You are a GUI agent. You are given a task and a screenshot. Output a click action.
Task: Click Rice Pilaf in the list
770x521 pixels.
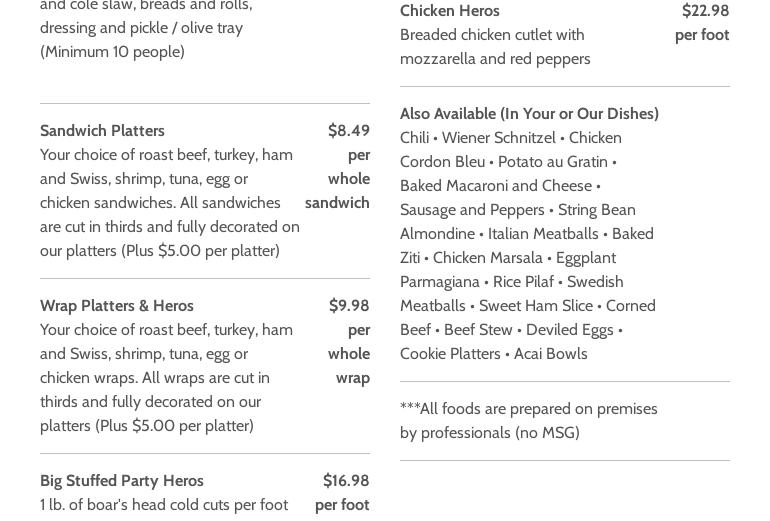point(523,282)
